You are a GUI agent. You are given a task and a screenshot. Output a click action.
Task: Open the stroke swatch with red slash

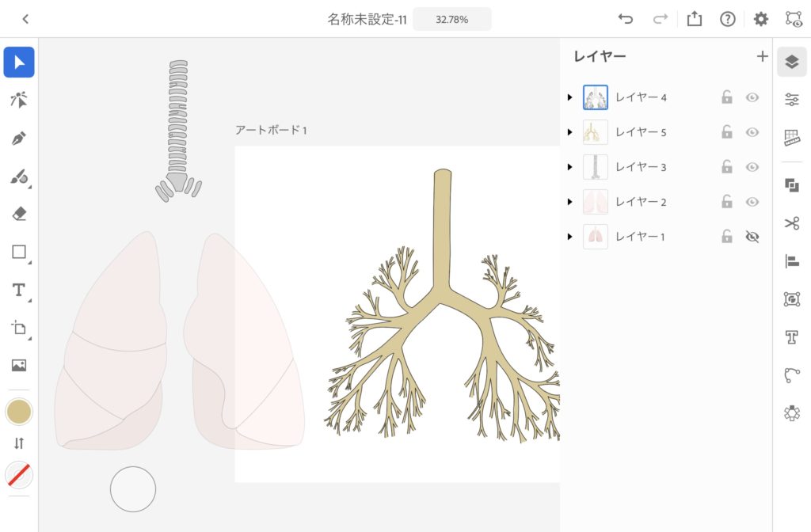pos(19,475)
